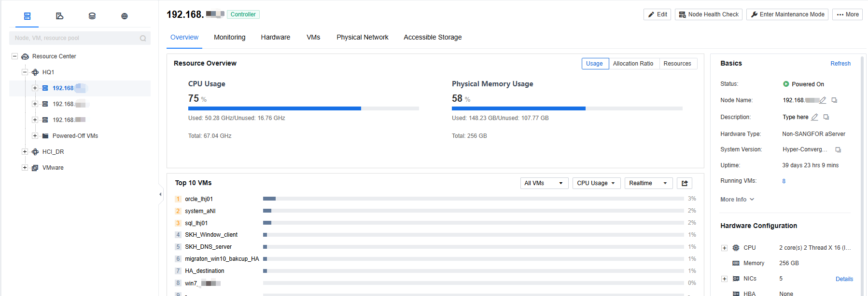Click the CPU Usage progress bar
The height and width of the screenshot is (296, 868).
(x=304, y=108)
